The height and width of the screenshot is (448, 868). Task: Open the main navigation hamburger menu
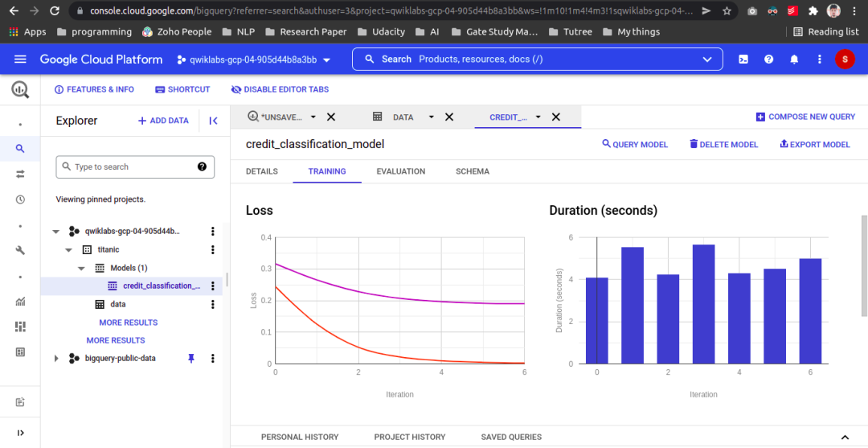point(20,60)
